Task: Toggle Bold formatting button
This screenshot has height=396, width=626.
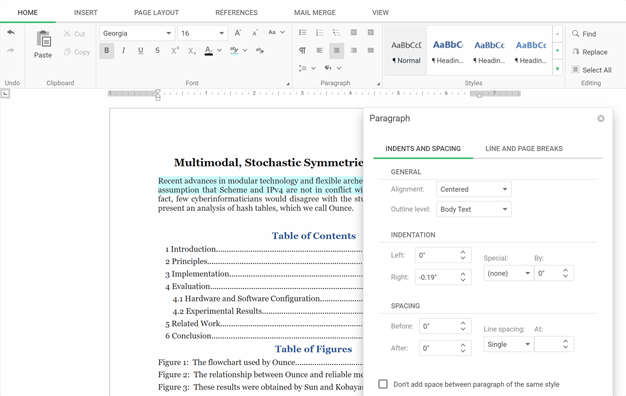Action: click(107, 51)
